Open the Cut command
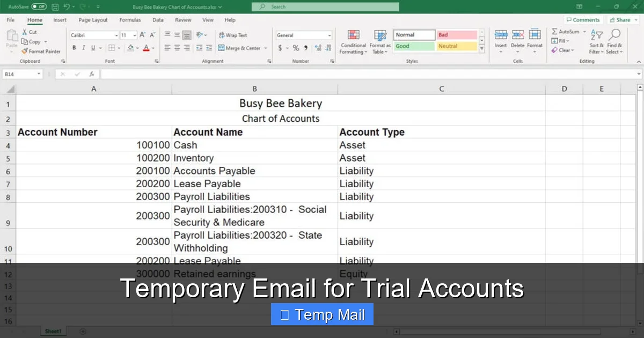The height and width of the screenshot is (338, 644). tap(30, 32)
